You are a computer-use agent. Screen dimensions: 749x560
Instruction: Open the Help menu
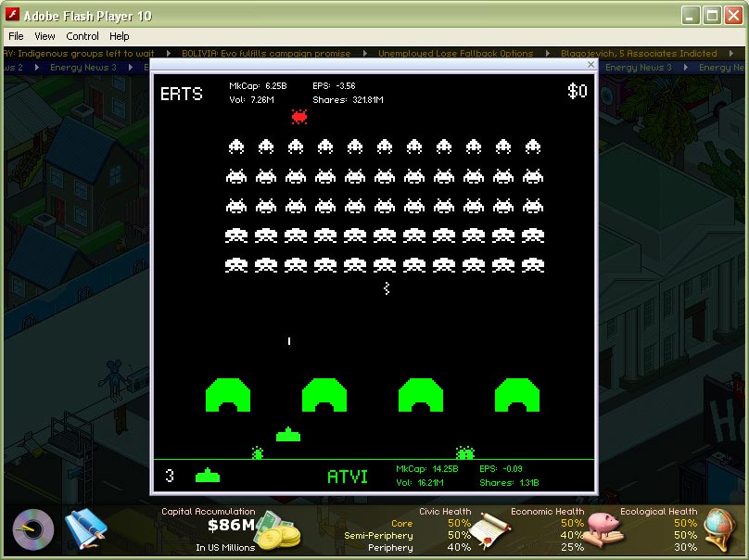[x=120, y=36]
